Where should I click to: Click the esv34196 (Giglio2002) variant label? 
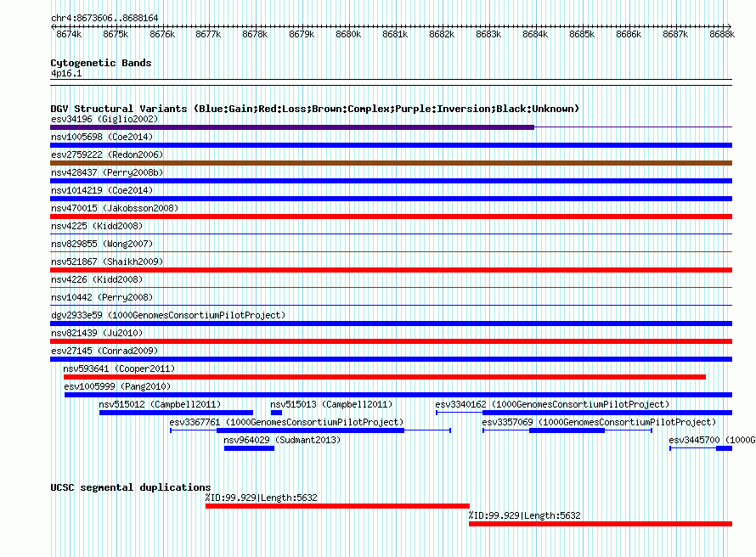[x=104, y=119]
